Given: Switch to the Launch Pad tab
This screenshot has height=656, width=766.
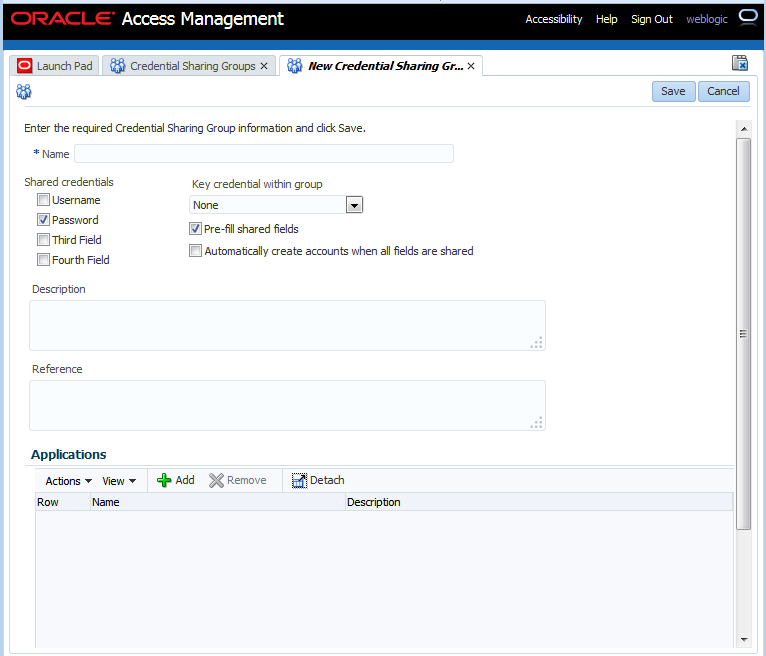Looking at the screenshot, I should click(x=54, y=65).
